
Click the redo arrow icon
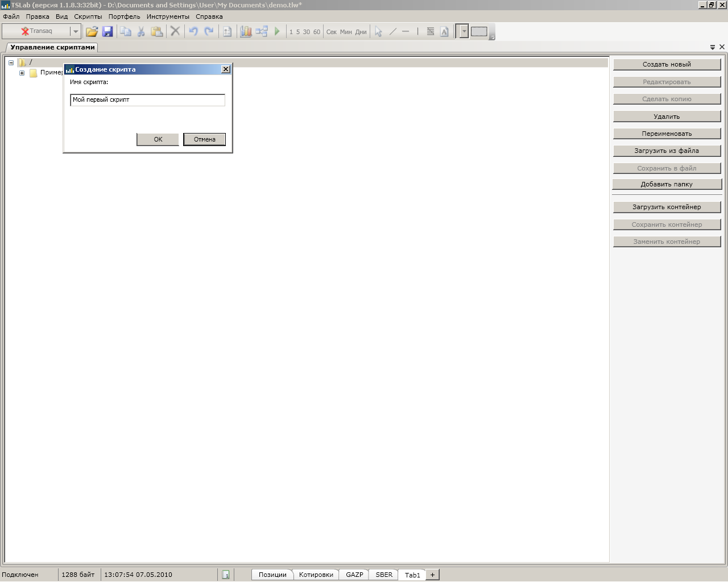tap(209, 31)
